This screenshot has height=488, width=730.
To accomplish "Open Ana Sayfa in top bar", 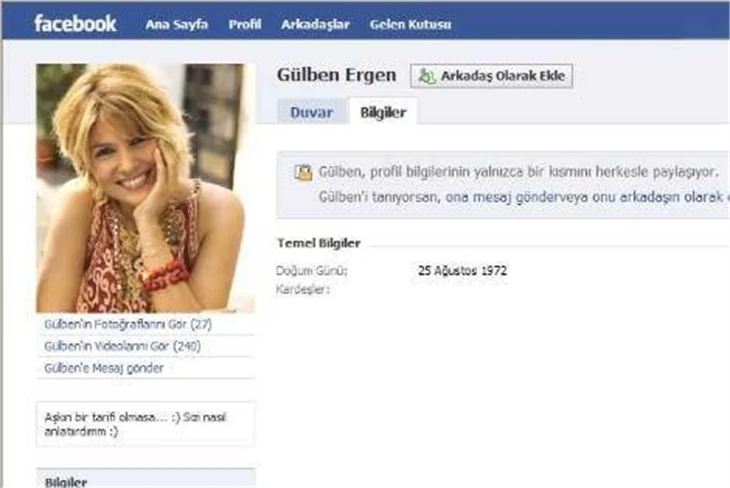I will tap(176, 24).
